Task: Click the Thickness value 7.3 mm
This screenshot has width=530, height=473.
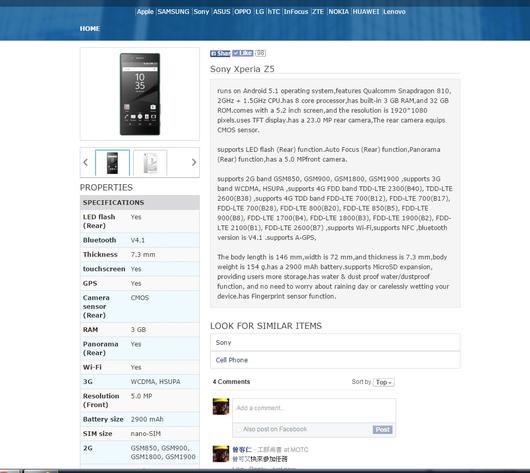Action: point(143,255)
